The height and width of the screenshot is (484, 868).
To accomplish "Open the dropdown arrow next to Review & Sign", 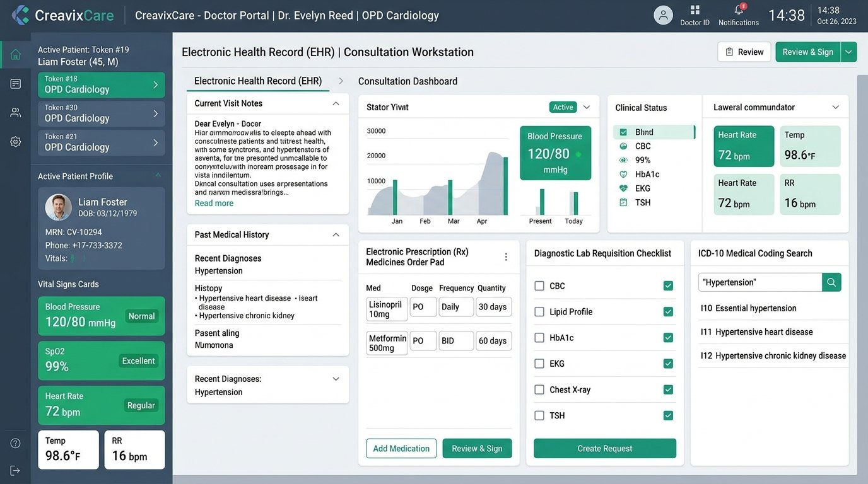I will 849,52.
